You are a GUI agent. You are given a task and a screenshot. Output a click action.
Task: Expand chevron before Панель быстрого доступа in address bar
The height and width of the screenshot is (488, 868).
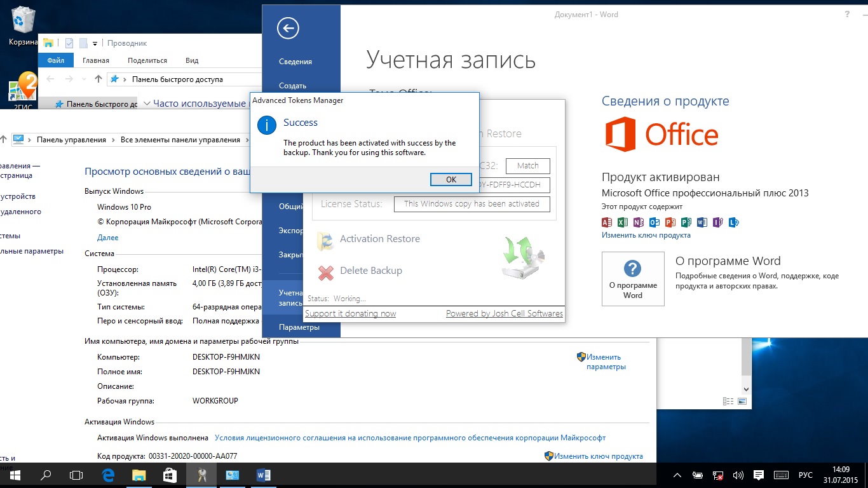point(125,79)
